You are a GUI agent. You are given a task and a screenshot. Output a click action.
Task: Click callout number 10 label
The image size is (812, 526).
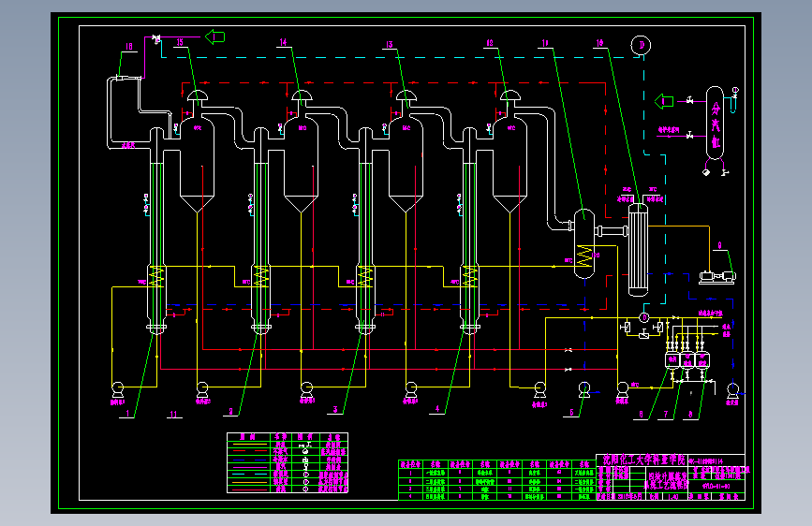599,43
